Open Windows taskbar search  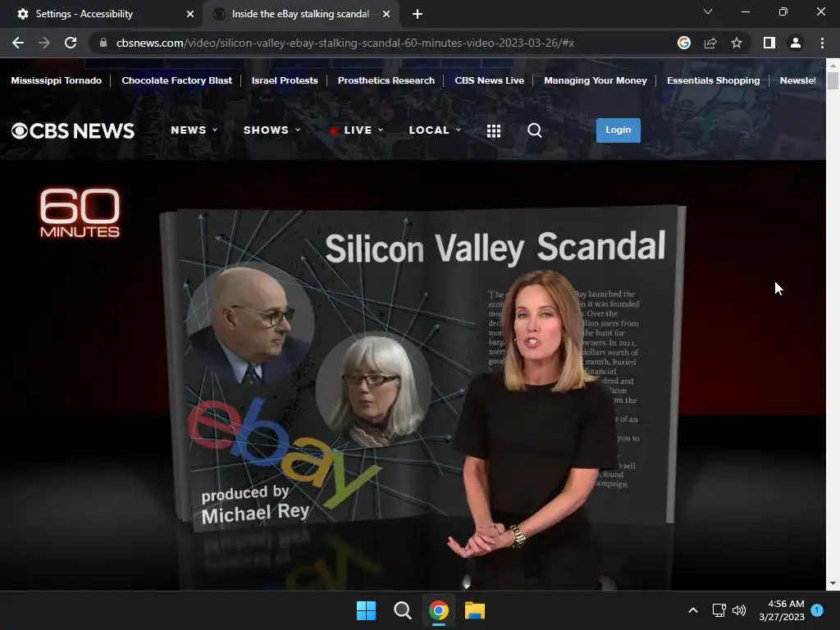(x=402, y=610)
